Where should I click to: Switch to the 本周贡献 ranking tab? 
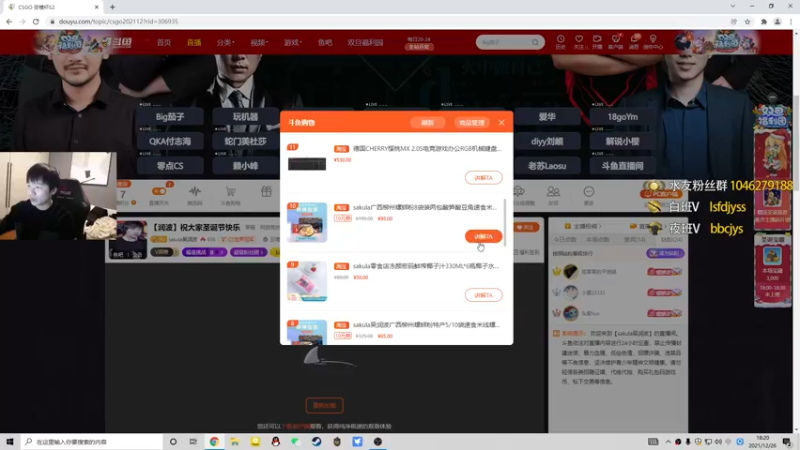tap(597, 239)
